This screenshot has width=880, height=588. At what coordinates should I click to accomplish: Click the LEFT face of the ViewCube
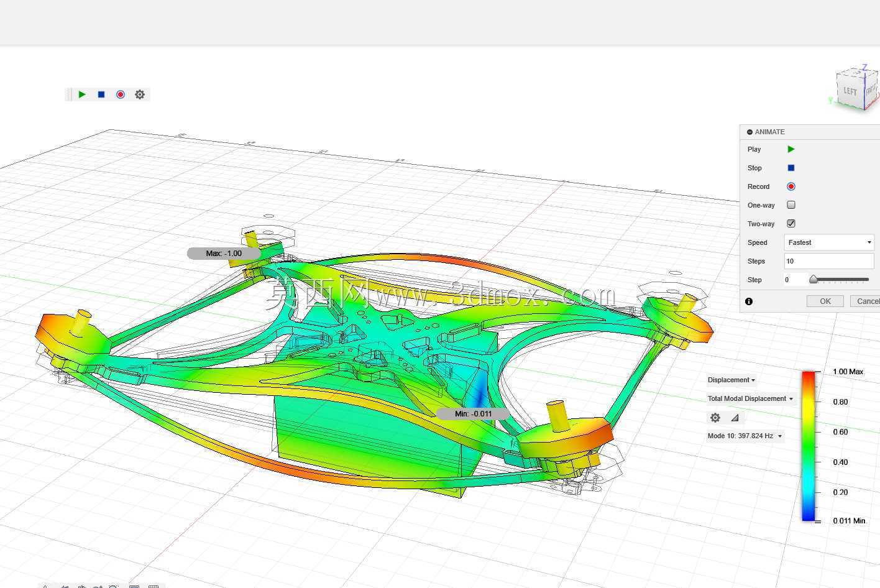coord(850,91)
